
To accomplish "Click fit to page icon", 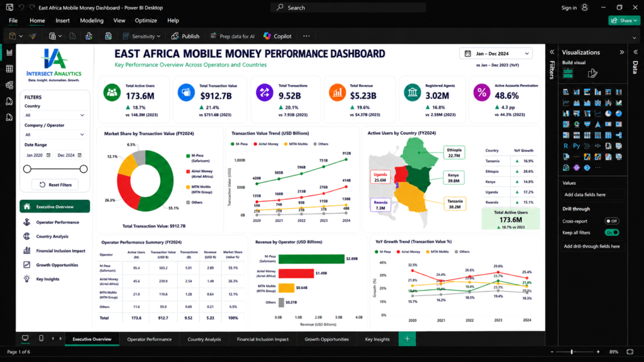I will (x=630, y=352).
